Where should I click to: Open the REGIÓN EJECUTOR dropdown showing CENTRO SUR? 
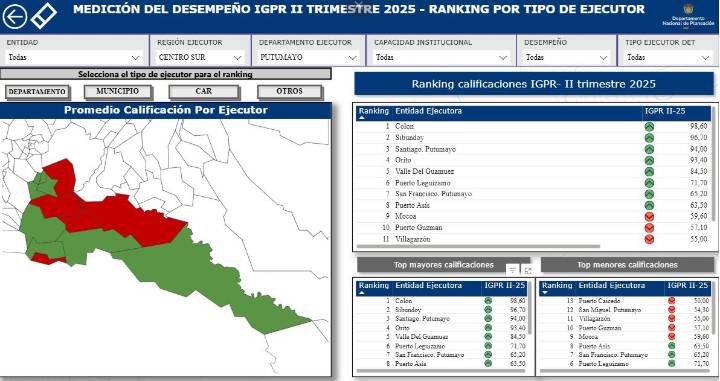(200, 58)
